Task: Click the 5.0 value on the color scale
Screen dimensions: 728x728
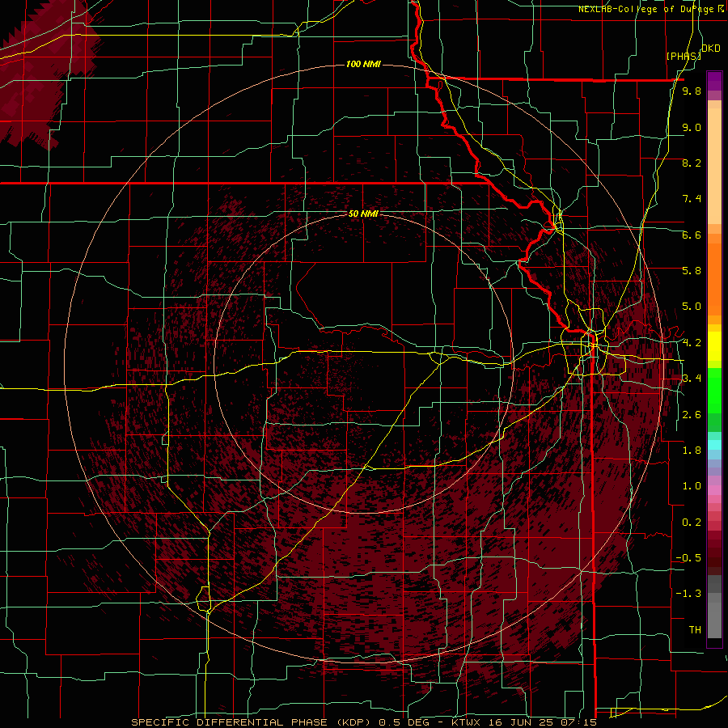Action: 692,307
